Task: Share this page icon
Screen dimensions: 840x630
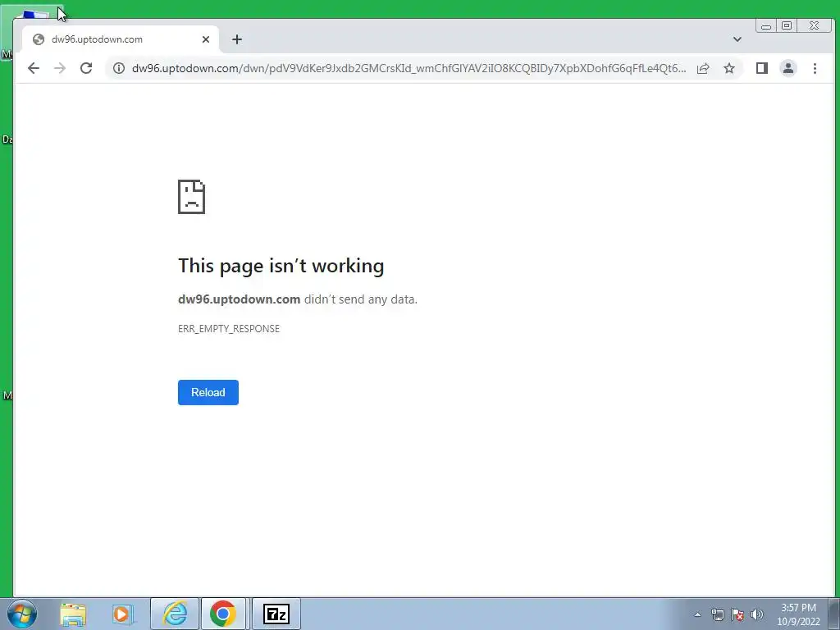Action: (703, 68)
